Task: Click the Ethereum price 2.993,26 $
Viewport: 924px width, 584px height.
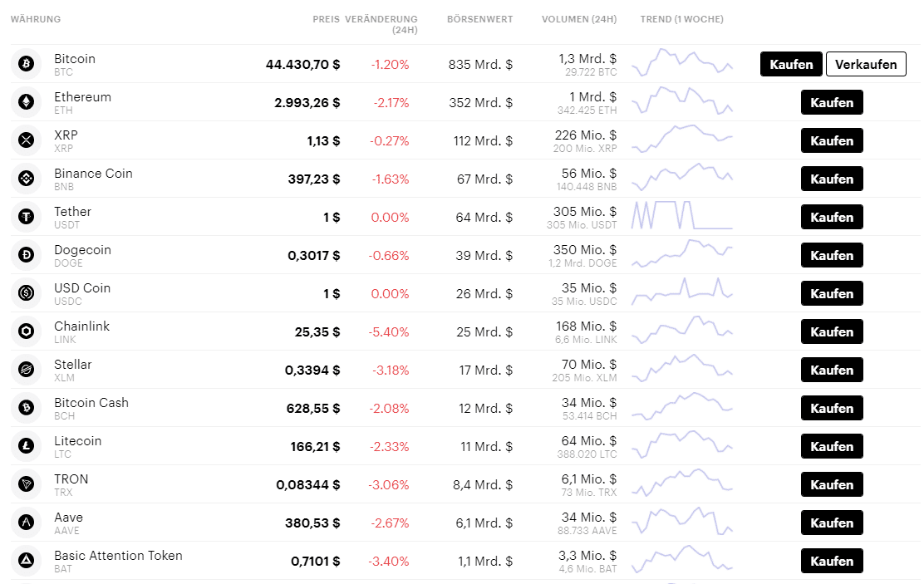Action: 307,103
